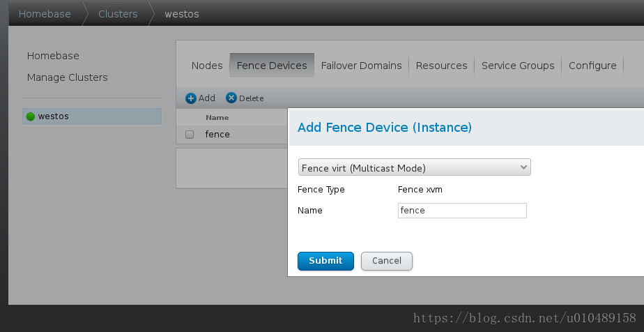
Task: Click Homebase in the breadcrumb bar
Action: click(x=45, y=14)
